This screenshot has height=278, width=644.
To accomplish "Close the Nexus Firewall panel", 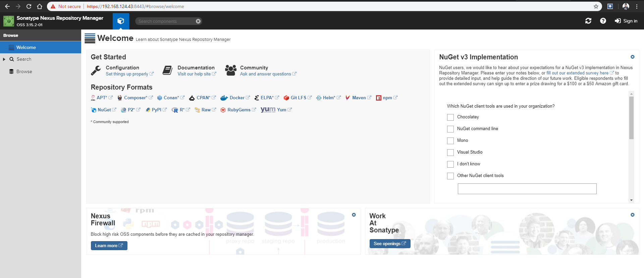I will [x=354, y=215].
